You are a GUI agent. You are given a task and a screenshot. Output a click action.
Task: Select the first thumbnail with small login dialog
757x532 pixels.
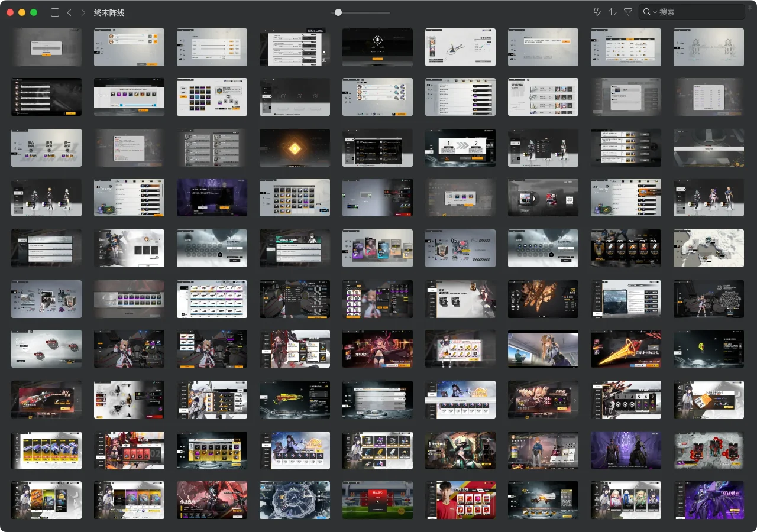46,47
